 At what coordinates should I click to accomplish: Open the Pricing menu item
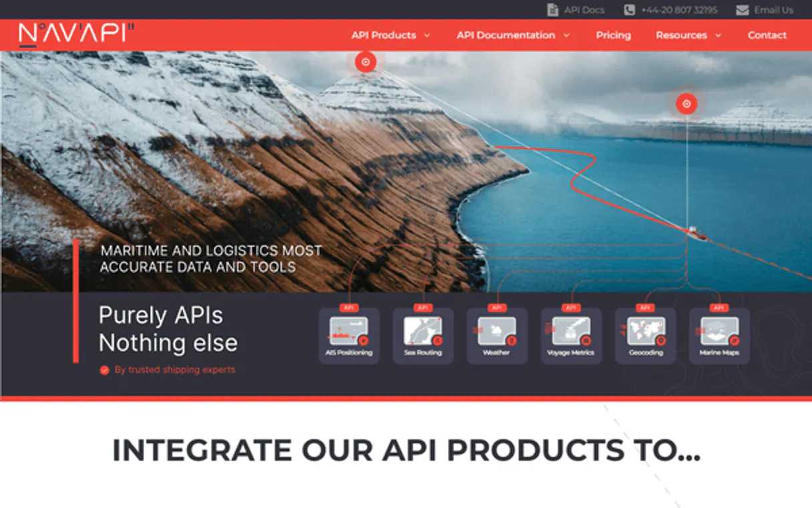(613, 35)
